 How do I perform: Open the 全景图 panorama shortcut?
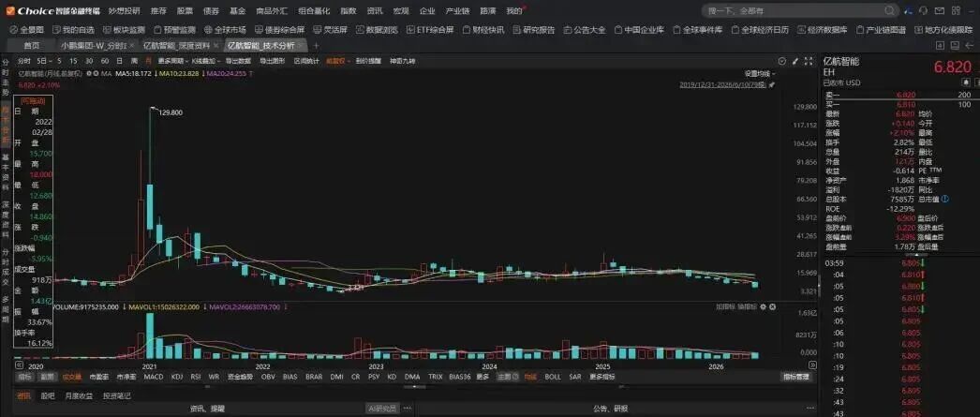pyautogui.click(x=27, y=29)
